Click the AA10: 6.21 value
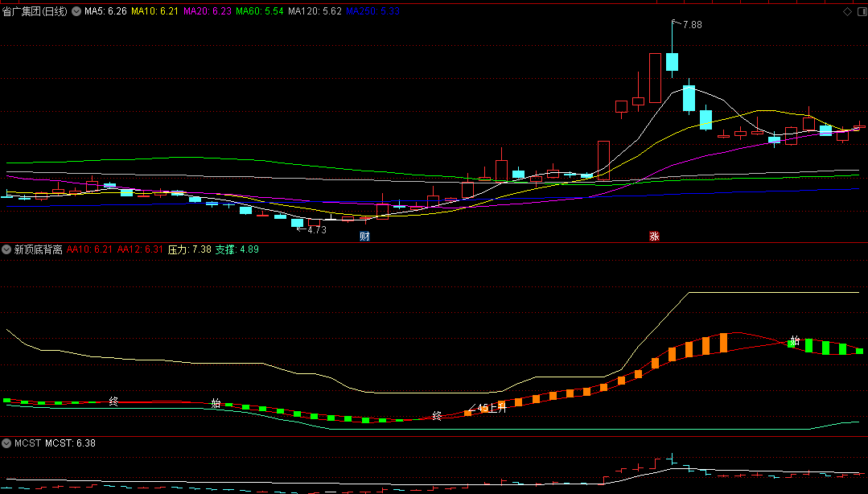This screenshot has width=868, height=494. (x=89, y=249)
